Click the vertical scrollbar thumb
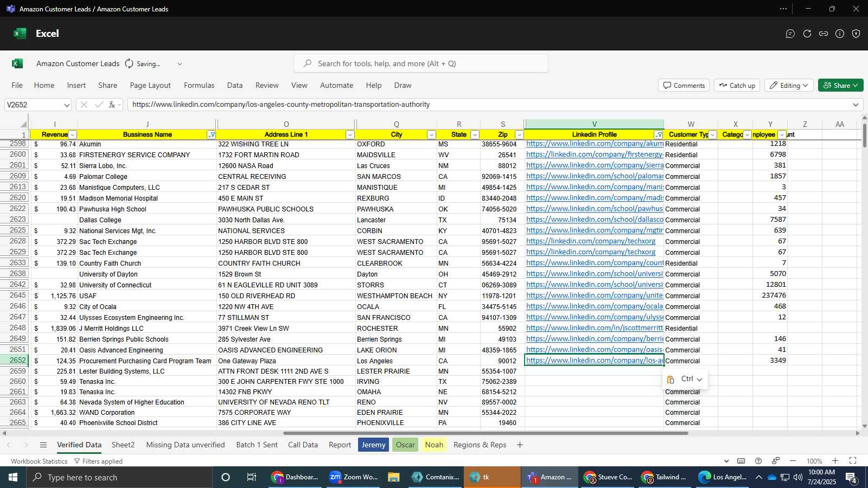This screenshot has width=868, height=488. (865, 136)
